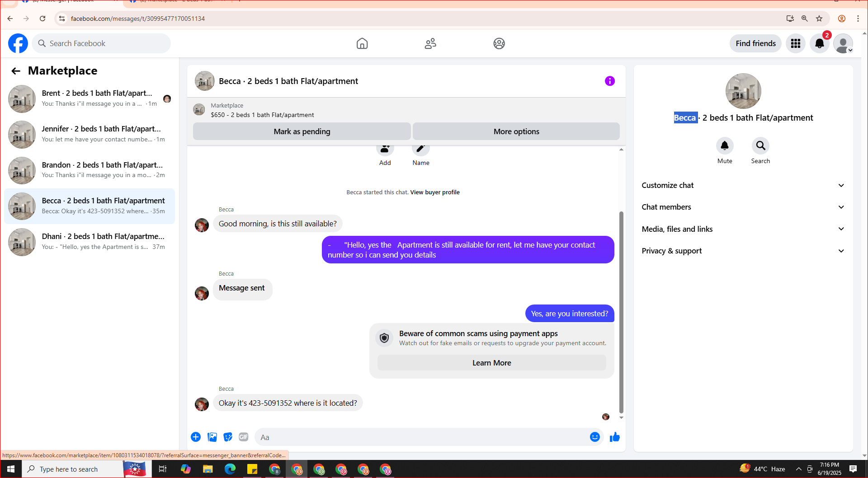Screen dimensions: 868x478
Task: Open the Windows Start menu
Action: pos(11,469)
